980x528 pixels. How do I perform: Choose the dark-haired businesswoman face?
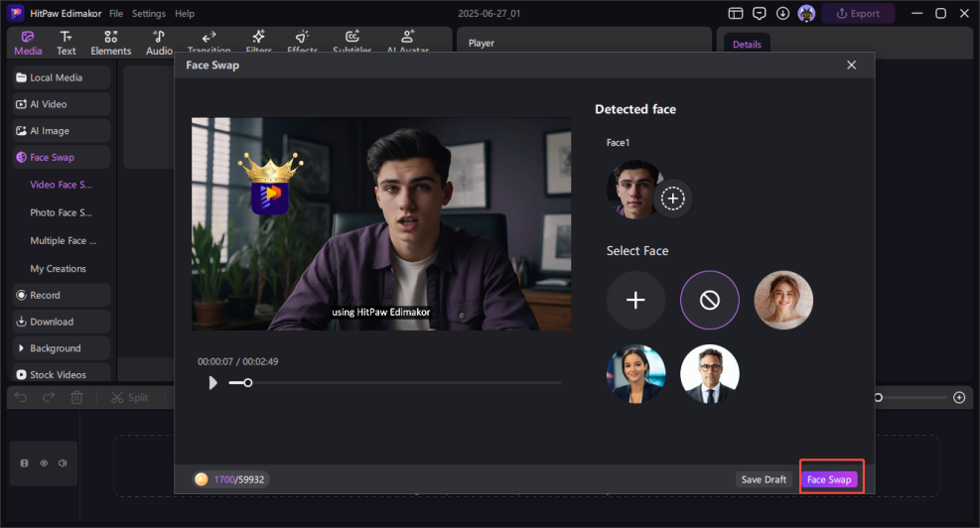(x=635, y=373)
